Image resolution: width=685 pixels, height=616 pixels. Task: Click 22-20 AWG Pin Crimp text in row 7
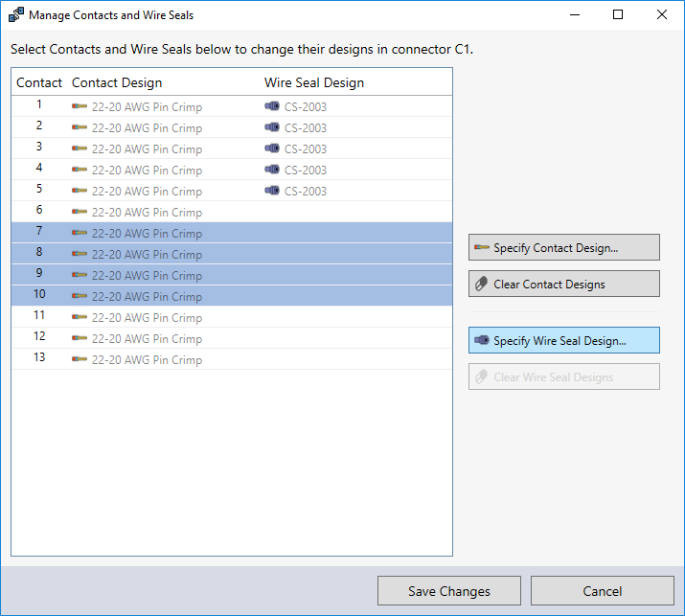pos(147,234)
